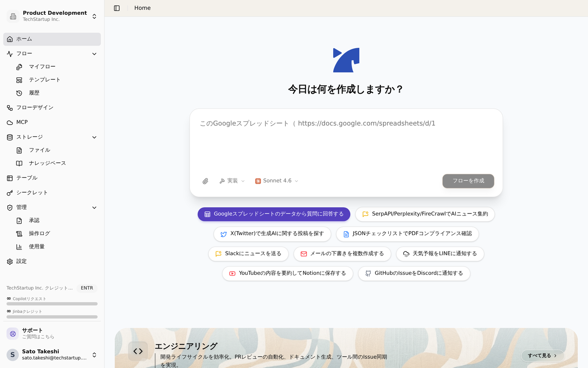This screenshot has height=368, width=588.
Task: Click the Copilotリクエスト usage bar
Action: (x=52, y=304)
